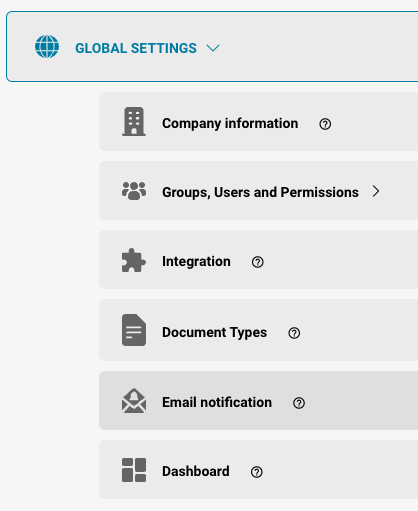Open Groups, Users and Permissions
The image size is (418, 511).
click(x=260, y=192)
